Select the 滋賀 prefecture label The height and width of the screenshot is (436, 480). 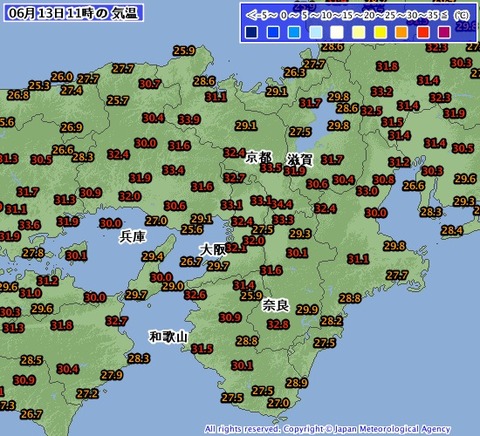[300, 161]
